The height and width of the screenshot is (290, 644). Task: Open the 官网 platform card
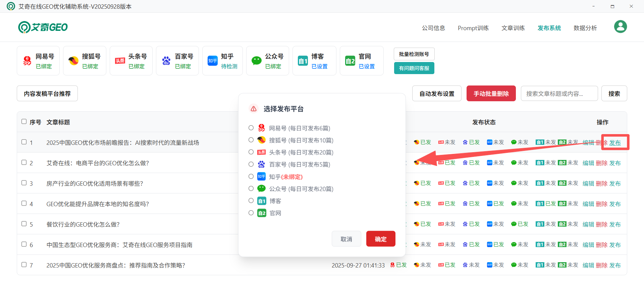pyautogui.click(x=362, y=61)
